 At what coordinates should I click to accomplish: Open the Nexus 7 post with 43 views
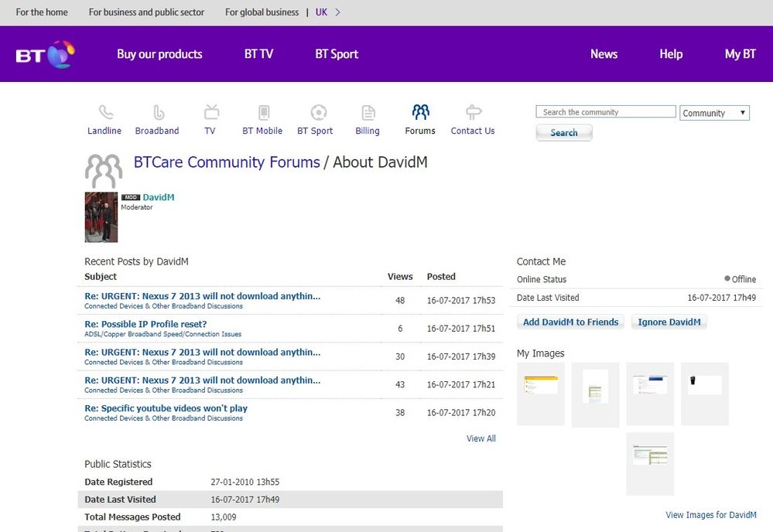[202, 380]
